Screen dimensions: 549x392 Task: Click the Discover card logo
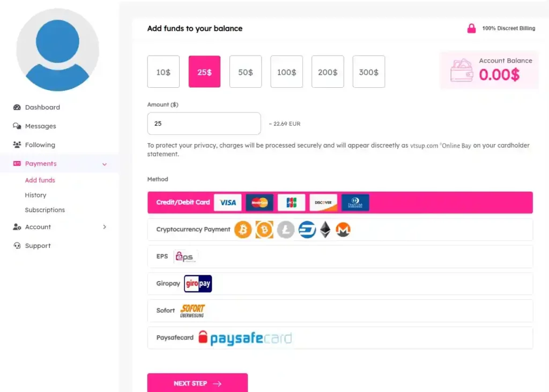(323, 202)
